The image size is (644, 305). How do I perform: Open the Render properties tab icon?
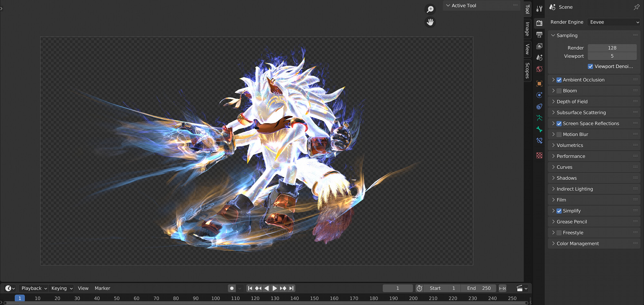pyautogui.click(x=539, y=23)
